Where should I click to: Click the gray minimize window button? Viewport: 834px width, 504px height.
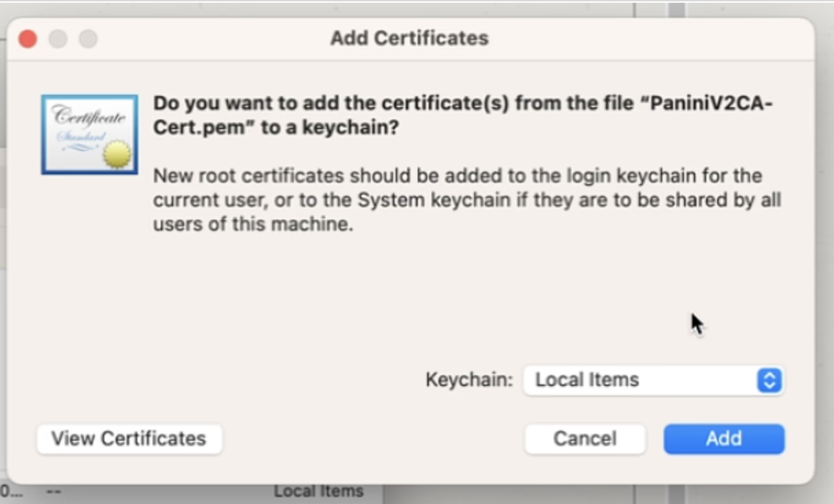pyautogui.click(x=58, y=38)
